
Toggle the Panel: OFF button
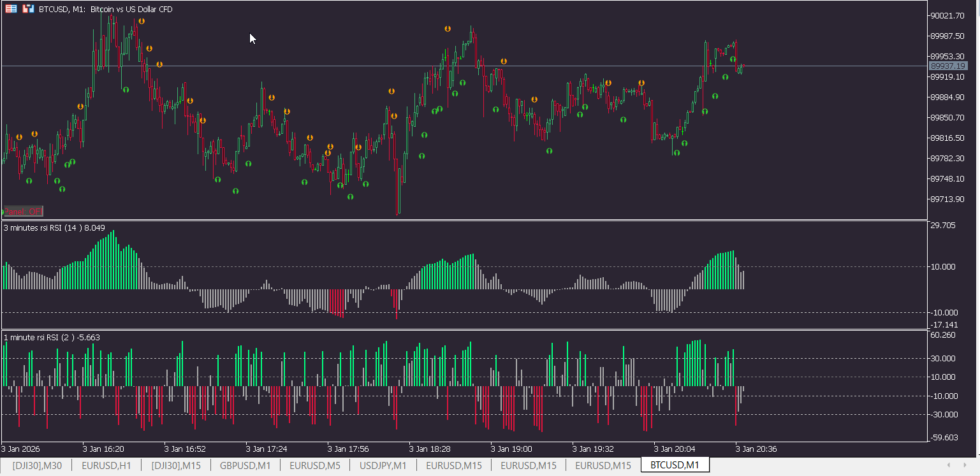pos(23,212)
